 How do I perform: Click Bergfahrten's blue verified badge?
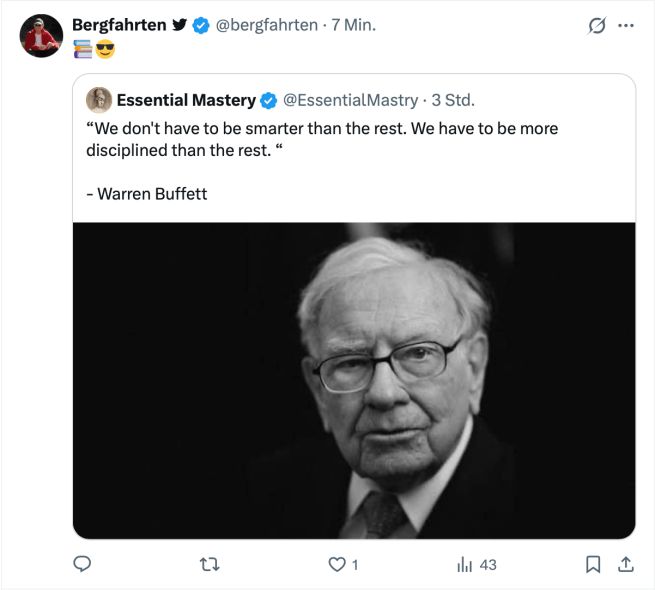pos(201,26)
